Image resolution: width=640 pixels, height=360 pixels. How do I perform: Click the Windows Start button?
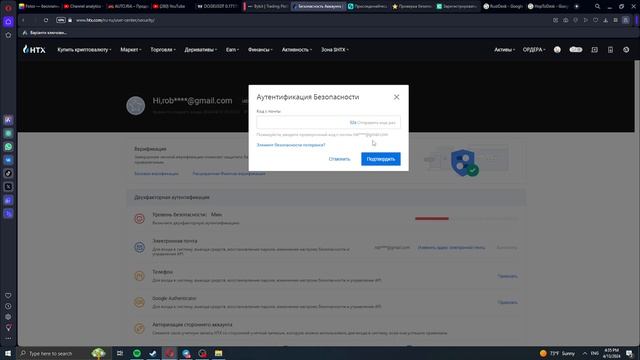(x=8, y=353)
